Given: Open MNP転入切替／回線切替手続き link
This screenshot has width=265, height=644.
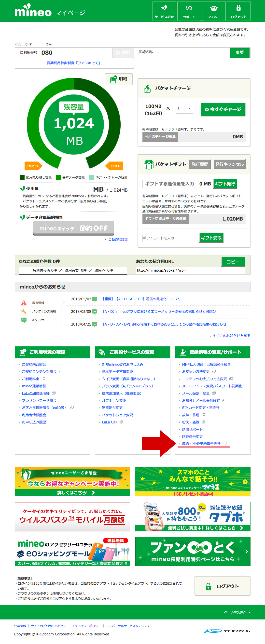Looking at the screenshot, I should tap(207, 365).
